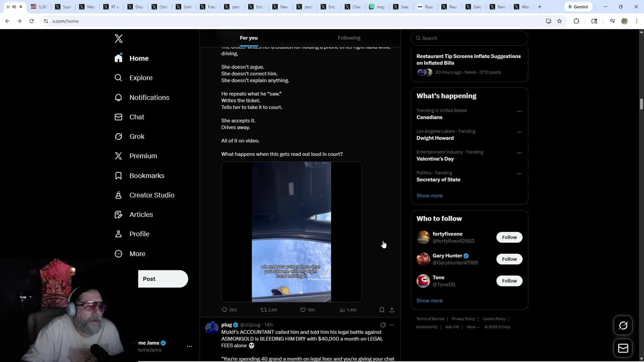The width and height of the screenshot is (644, 362).
Task: Click the page scrollbar thumb
Action: point(641,104)
